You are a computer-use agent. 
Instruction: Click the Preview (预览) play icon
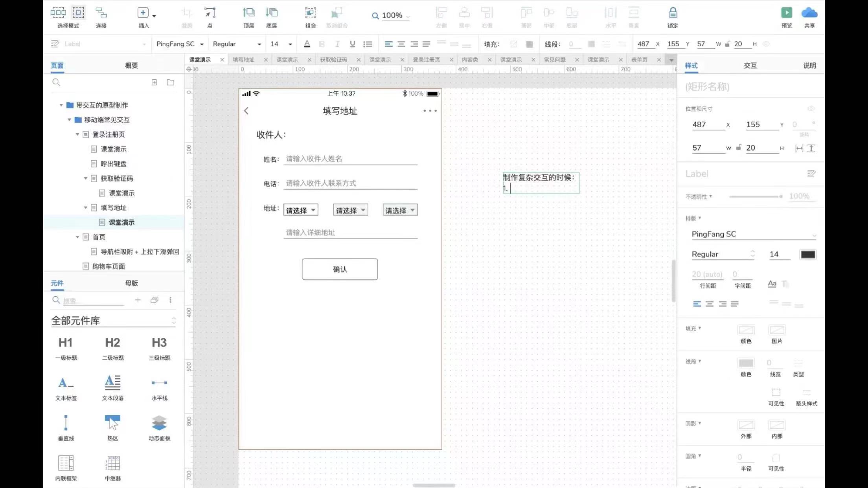coord(786,13)
